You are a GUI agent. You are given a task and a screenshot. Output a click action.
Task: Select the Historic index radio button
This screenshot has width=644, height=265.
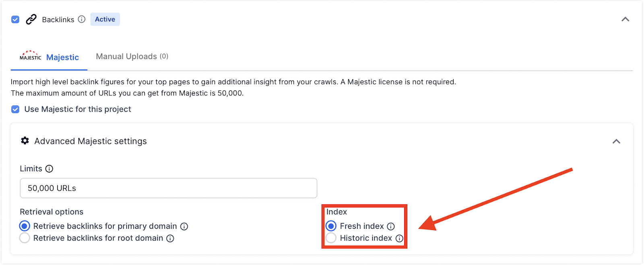331,238
